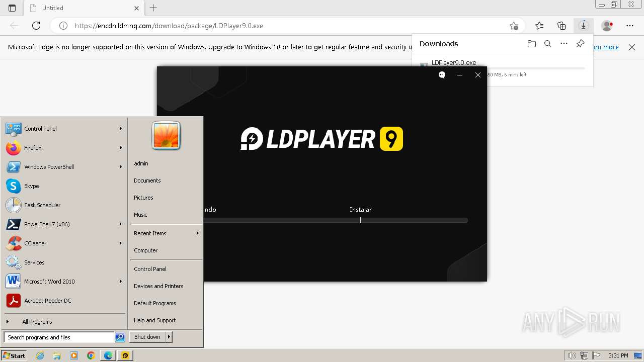Expand Microsoft Word 2010 jump list arrow

click(121, 282)
